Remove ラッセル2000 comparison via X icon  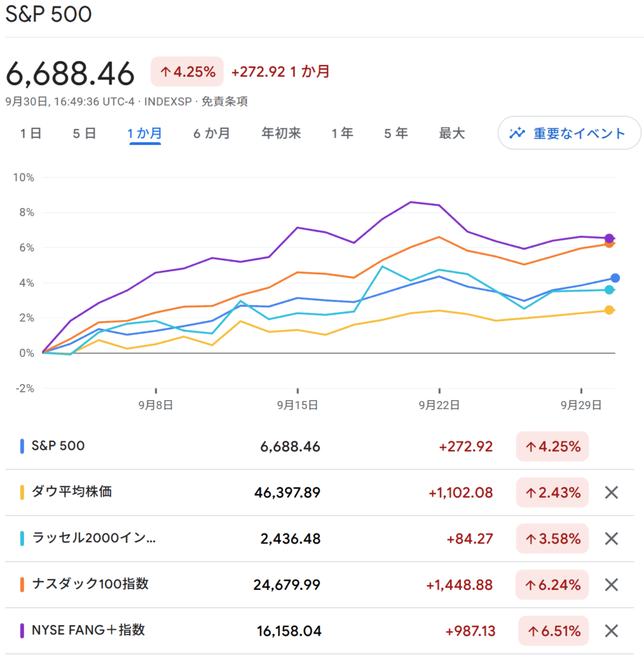click(611, 539)
